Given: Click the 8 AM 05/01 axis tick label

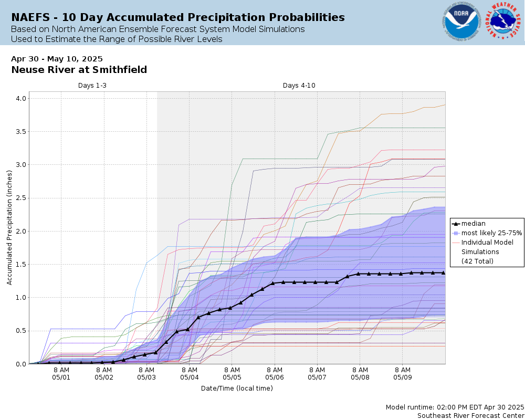Looking at the screenshot, I should coord(61,373).
